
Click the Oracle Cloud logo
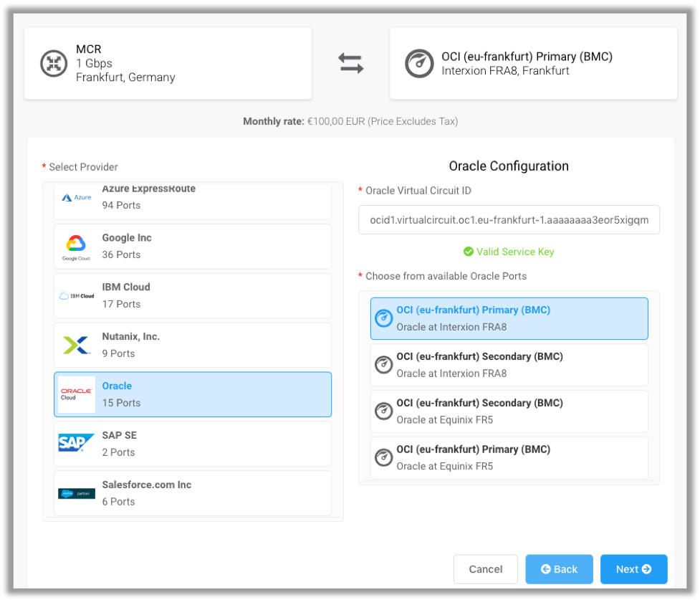coord(76,394)
